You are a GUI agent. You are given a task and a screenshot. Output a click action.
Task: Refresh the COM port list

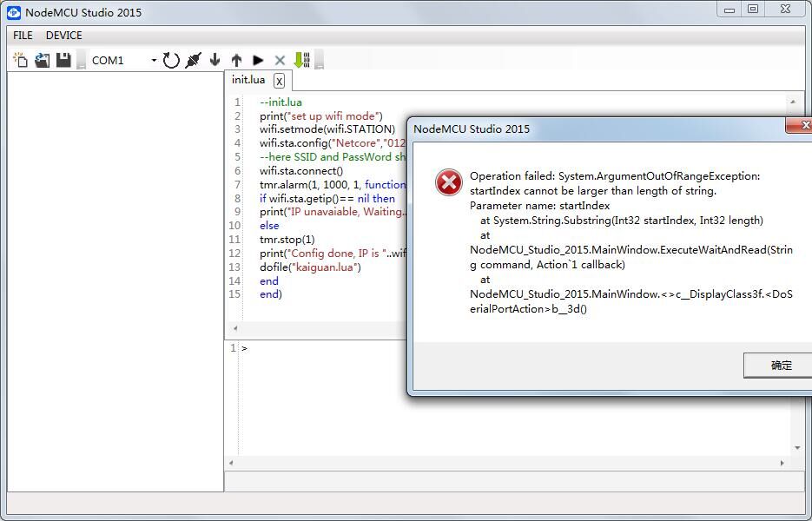pyautogui.click(x=171, y=60)
